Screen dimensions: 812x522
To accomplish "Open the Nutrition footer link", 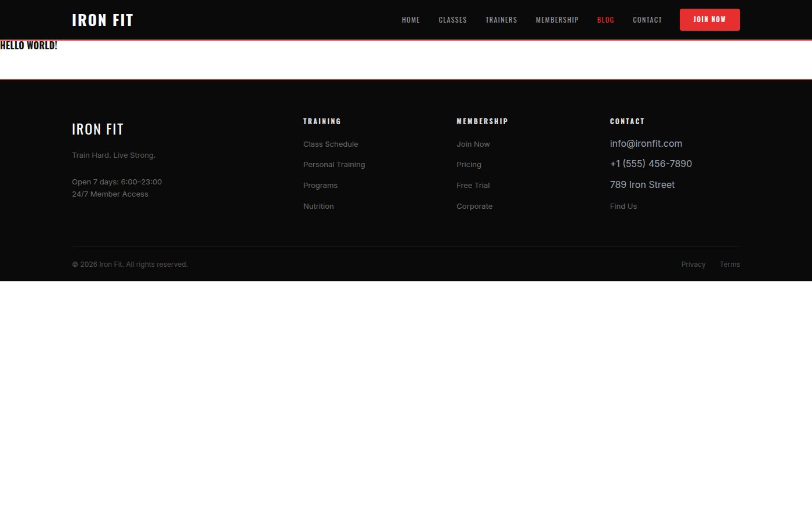I will [x=318, y=206].
